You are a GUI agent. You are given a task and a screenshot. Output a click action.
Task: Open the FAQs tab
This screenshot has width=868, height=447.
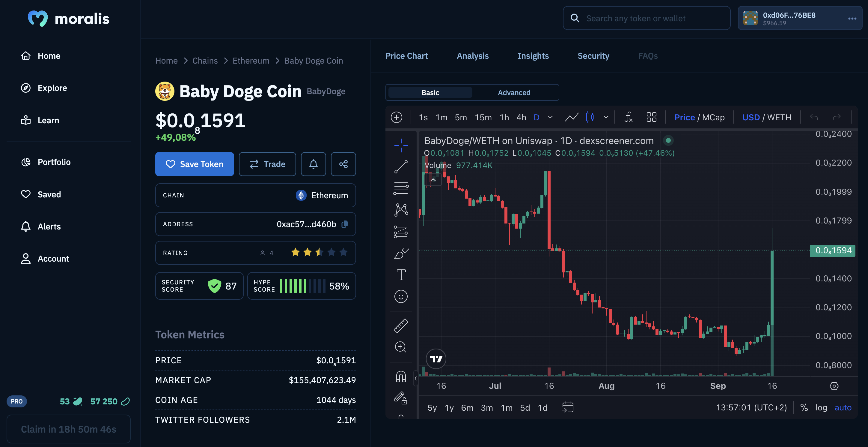click(648, 56)
